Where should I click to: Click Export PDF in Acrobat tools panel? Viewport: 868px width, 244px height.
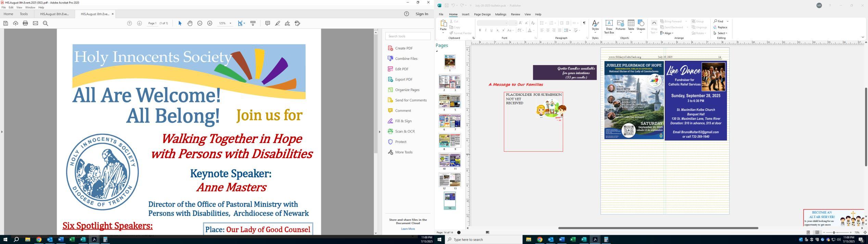click(x=400, y=79)
